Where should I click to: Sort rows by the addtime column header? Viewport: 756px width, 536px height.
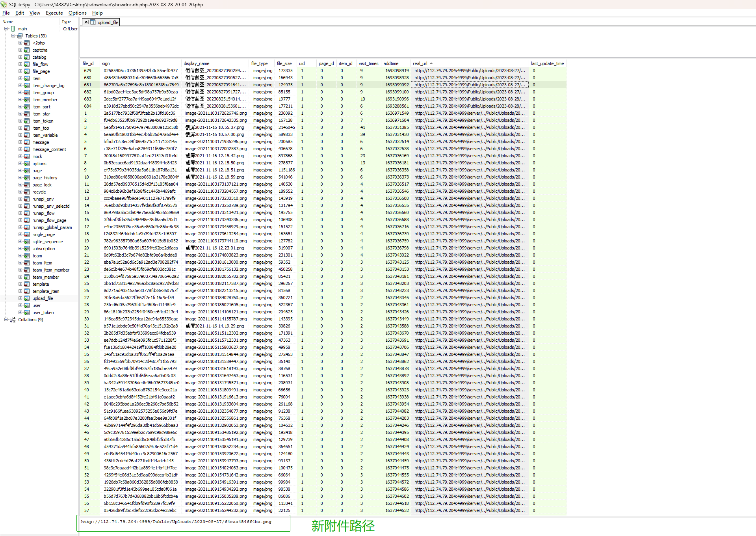pyautogui.click(x=396, y=63)
